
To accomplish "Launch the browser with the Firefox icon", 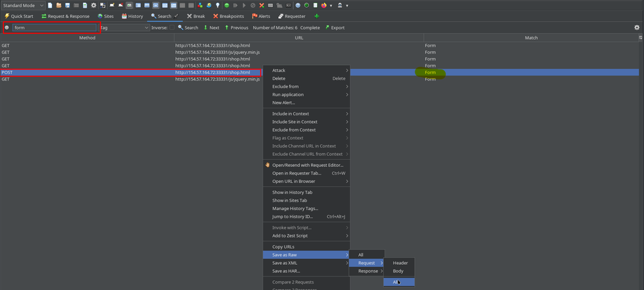I will point(324,5).
